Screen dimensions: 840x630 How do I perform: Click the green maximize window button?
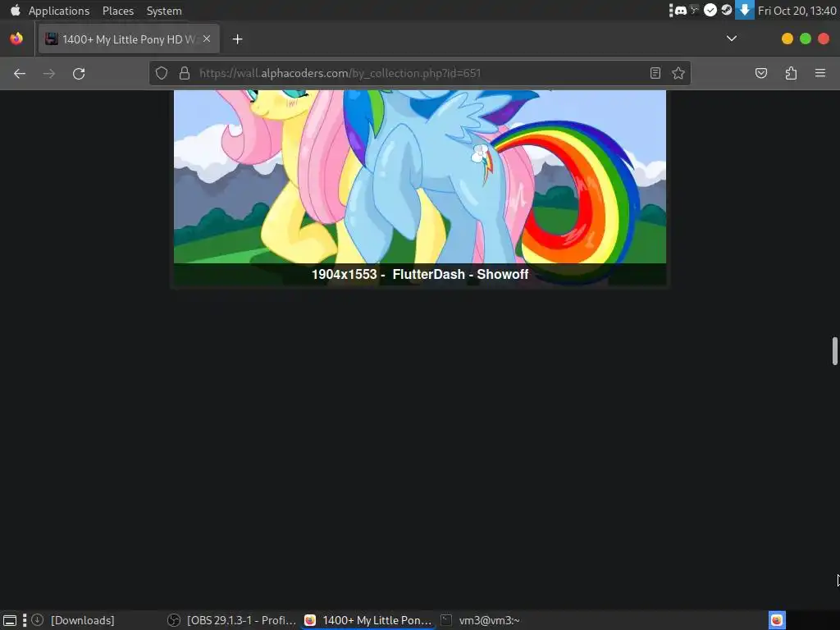(806, 39)
